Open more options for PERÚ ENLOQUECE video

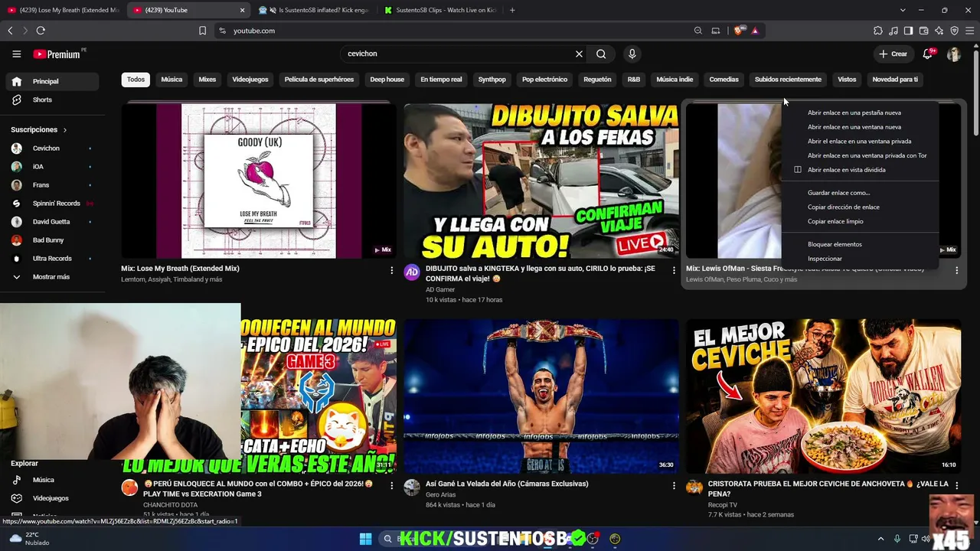(x=392, y=485)
